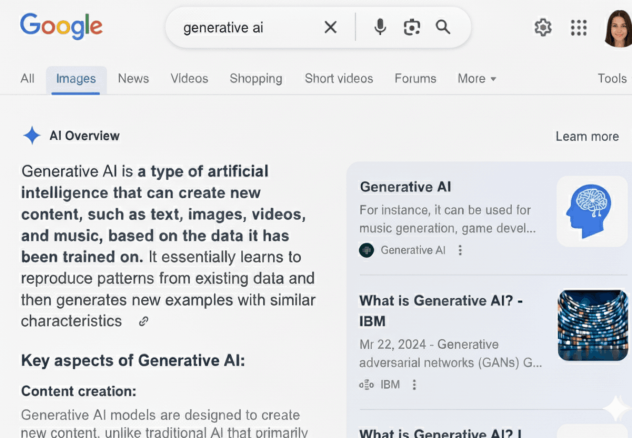
Task: Click the magnifying glass search icon
Action: click(x=443, y=27)
